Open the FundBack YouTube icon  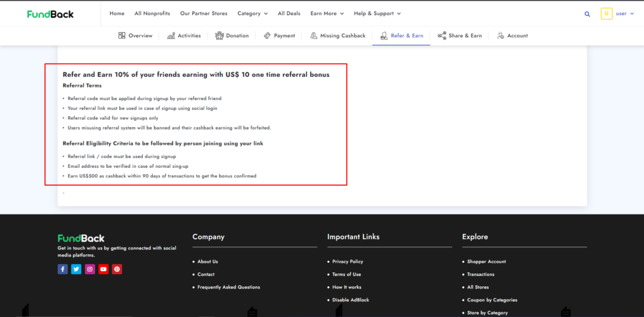(103, 269)
